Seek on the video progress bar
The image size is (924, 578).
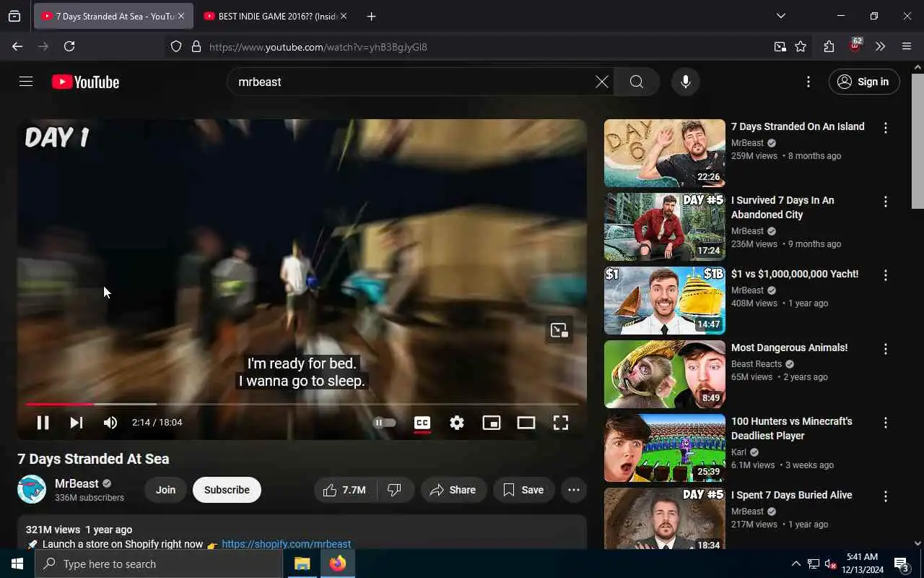302,404
